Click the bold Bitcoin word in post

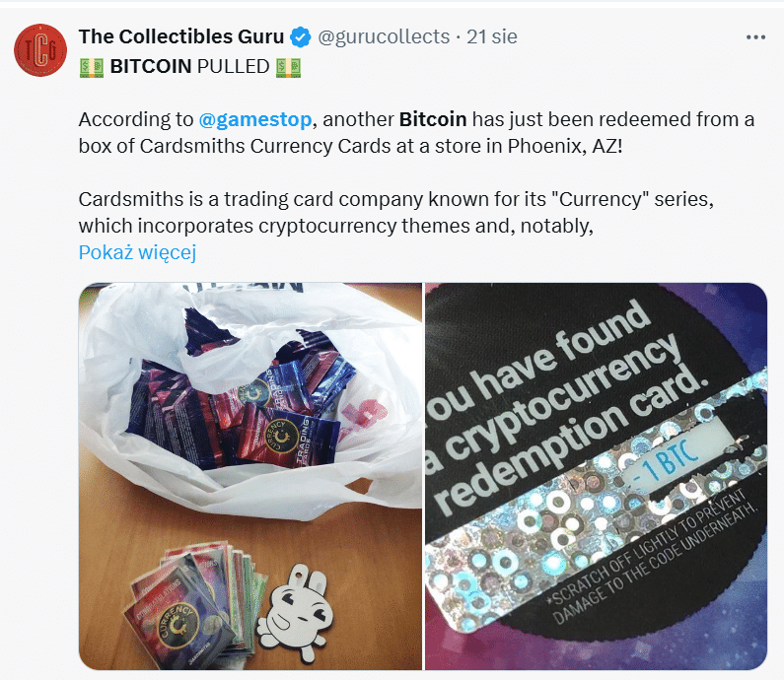[x=433, y=120]
